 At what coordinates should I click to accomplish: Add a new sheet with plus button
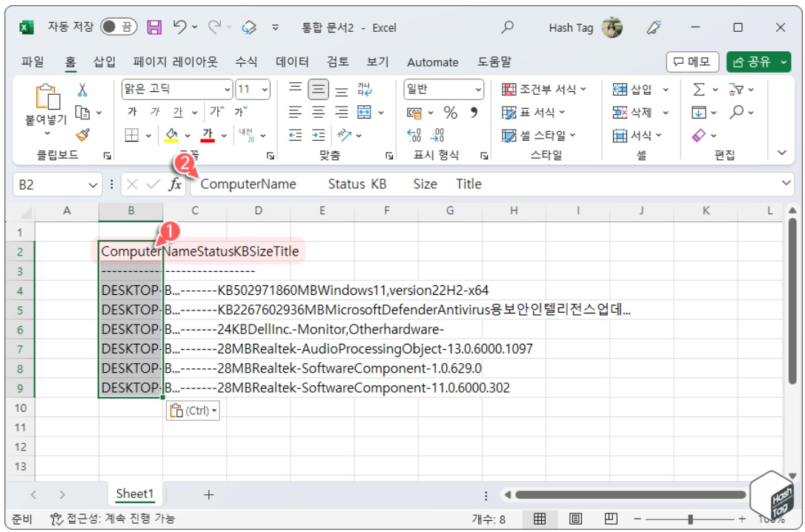click(x=208, y=494)
